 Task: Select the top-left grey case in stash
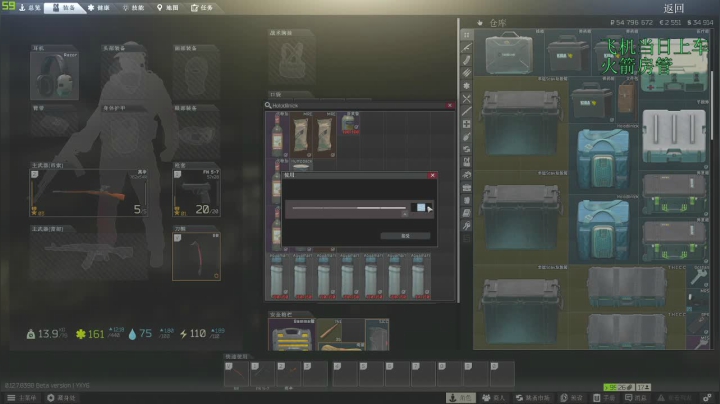click(x=509, y=52)
